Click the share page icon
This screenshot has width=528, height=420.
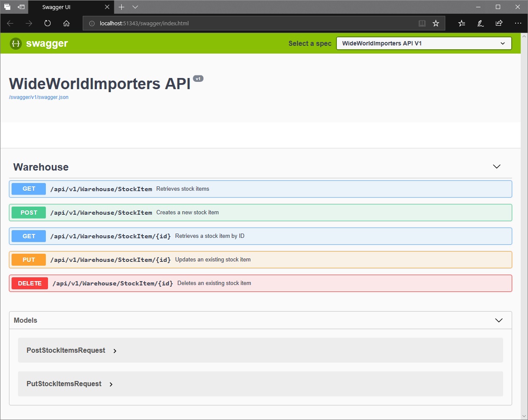[x=499, y=24]
